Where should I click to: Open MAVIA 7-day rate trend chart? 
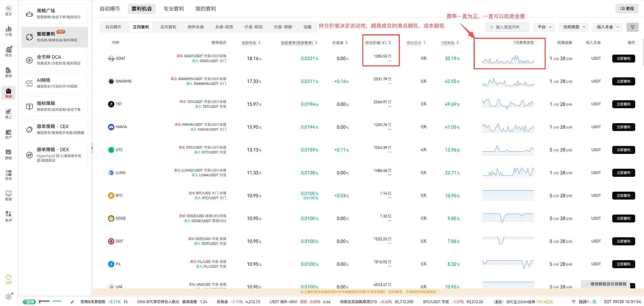click(508, 127)
